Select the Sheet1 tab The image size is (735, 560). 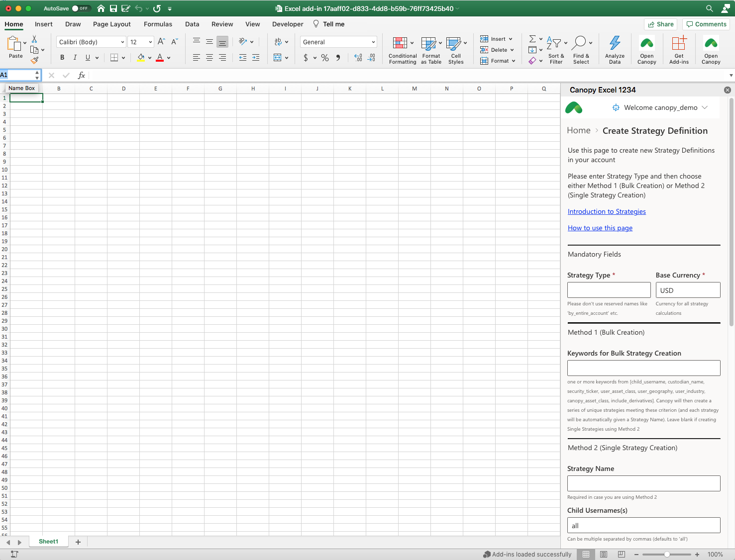point(48,542)
